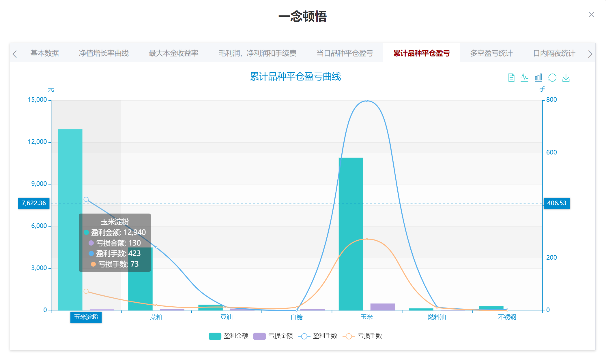Switch chart to line type icon
Image resolution: width=606 pixels, height=364 pixels.
[x=524, y=78]
